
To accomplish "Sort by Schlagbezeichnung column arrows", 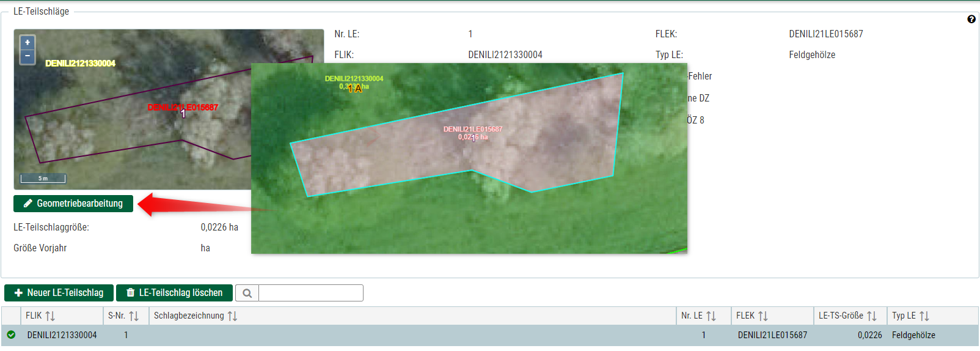I will coord(232,316).
